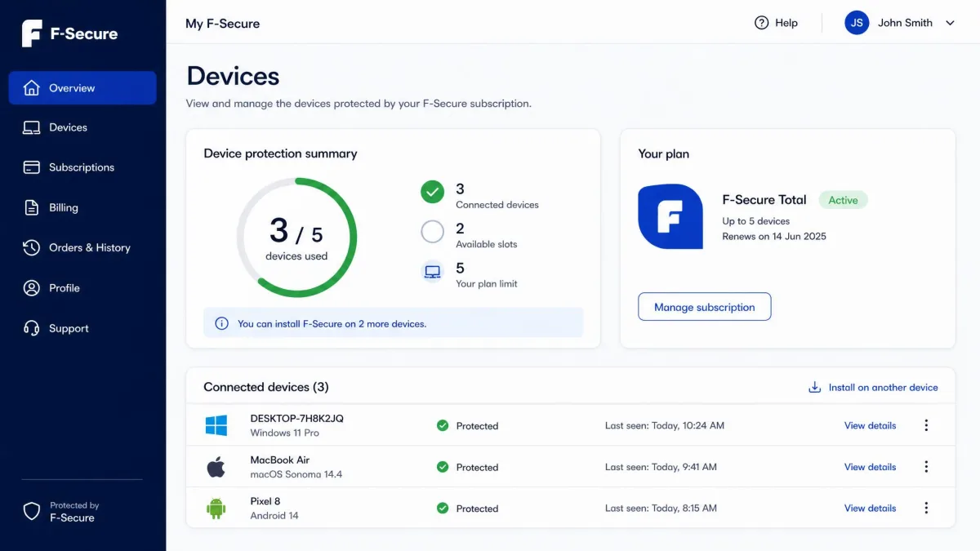Click the Billing document icon
Image resolution: width=980 pixels, height=551 pixels.
(x=31, y=207)
